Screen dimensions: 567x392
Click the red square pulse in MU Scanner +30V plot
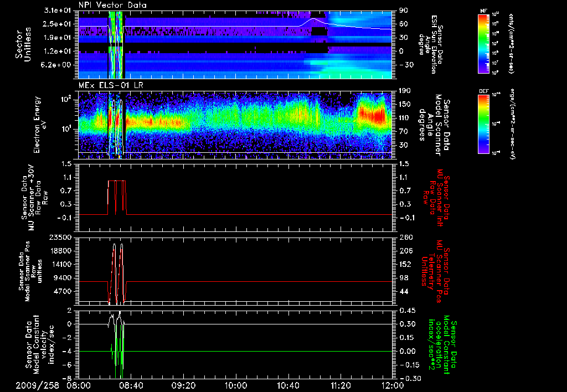[x=117, y=198]
